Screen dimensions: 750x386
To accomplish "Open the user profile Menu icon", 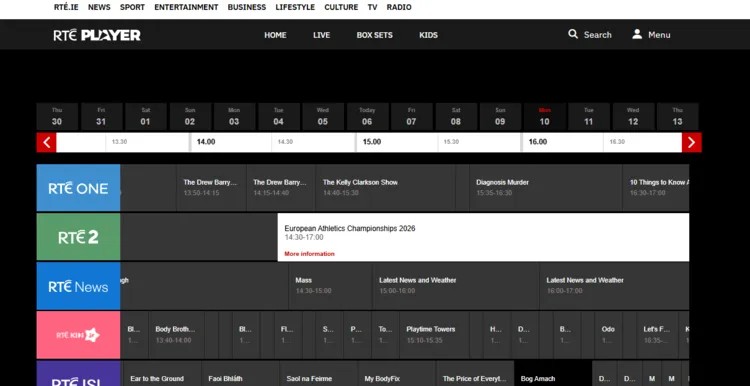I will tap(637, 34).
